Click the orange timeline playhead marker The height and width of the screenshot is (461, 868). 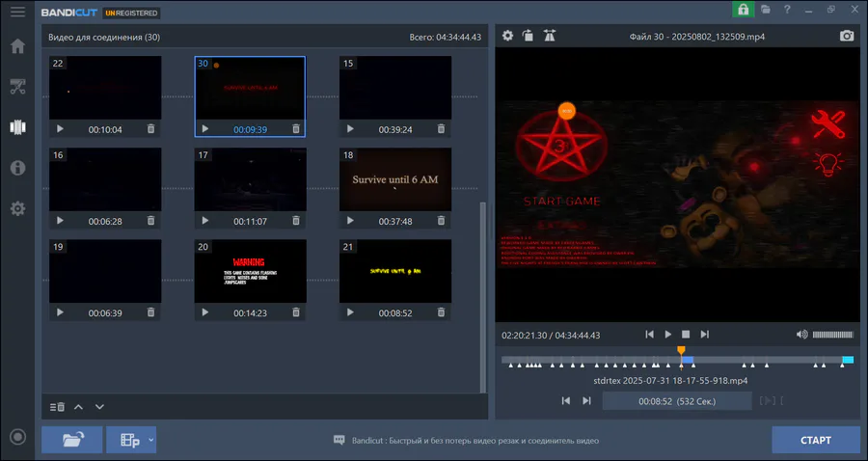(x=682, y=350)
